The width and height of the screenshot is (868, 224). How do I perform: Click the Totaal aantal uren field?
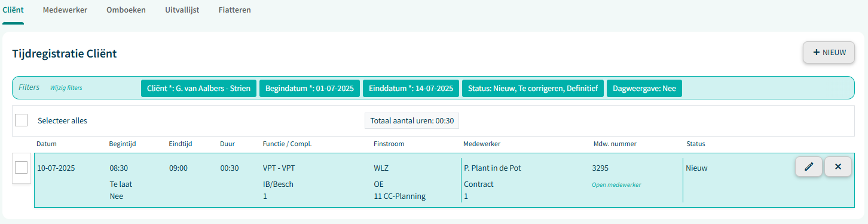click(412, 120)
